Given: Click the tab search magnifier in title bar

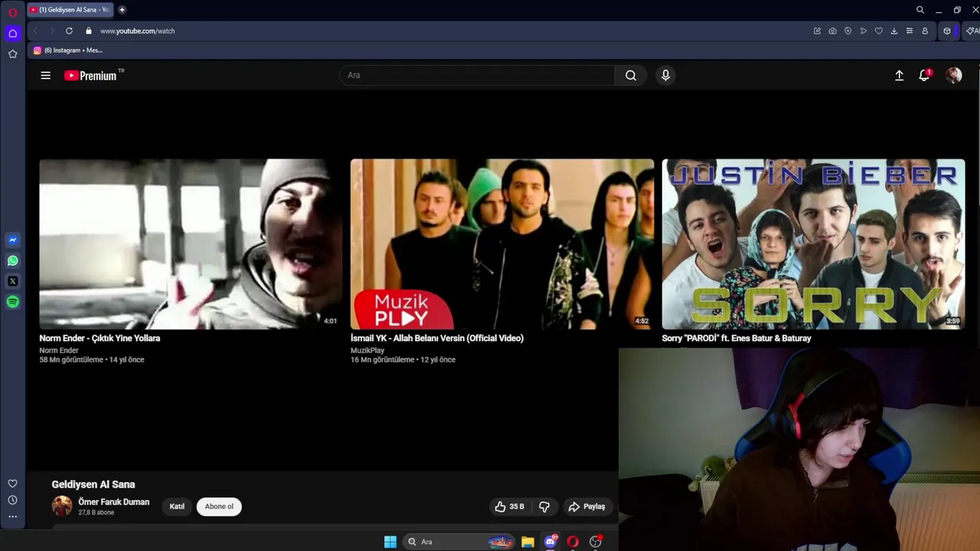Looking at the screenshot, I should coord(920,10).
